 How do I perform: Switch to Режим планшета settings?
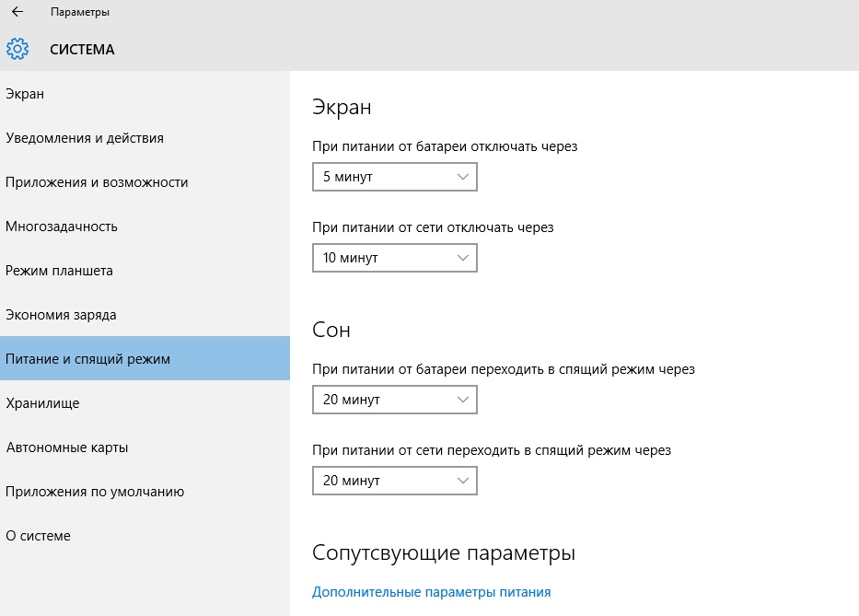59,271
